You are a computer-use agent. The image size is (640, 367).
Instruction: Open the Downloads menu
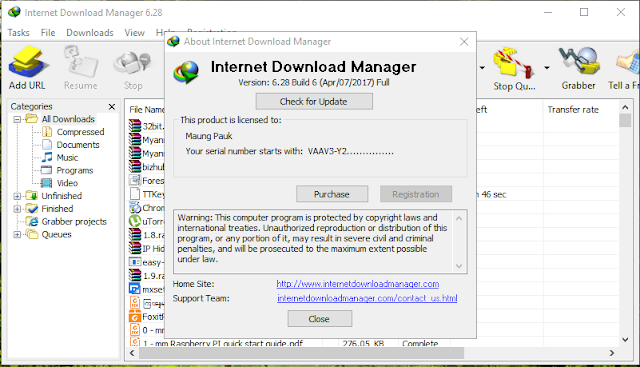(90, 33)
